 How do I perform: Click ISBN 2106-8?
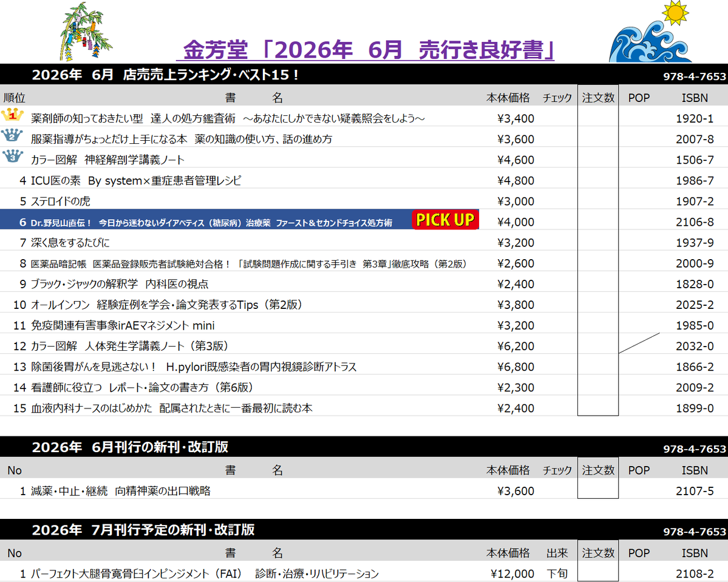[x=695, y=222]
